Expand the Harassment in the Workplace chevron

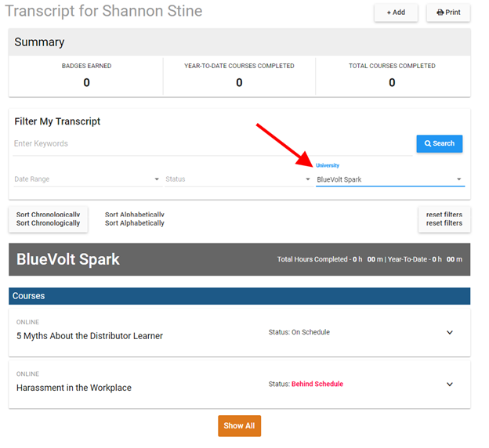[449, 384]
